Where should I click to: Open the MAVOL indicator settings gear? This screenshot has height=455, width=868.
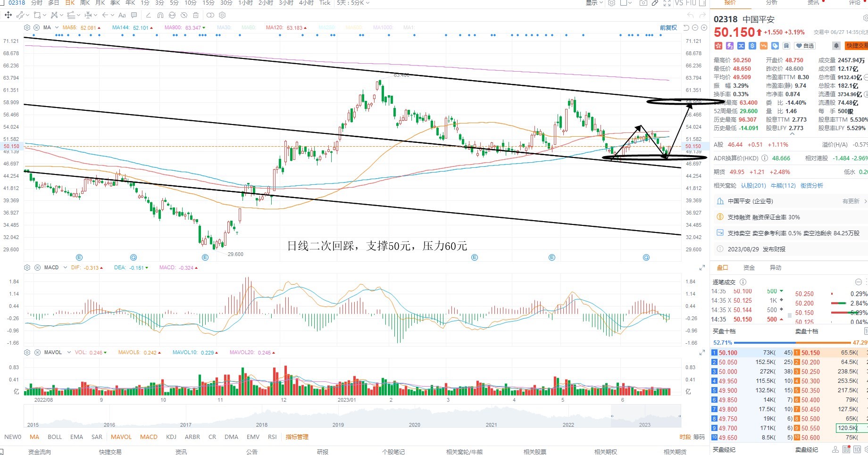(x=27, y=353)
